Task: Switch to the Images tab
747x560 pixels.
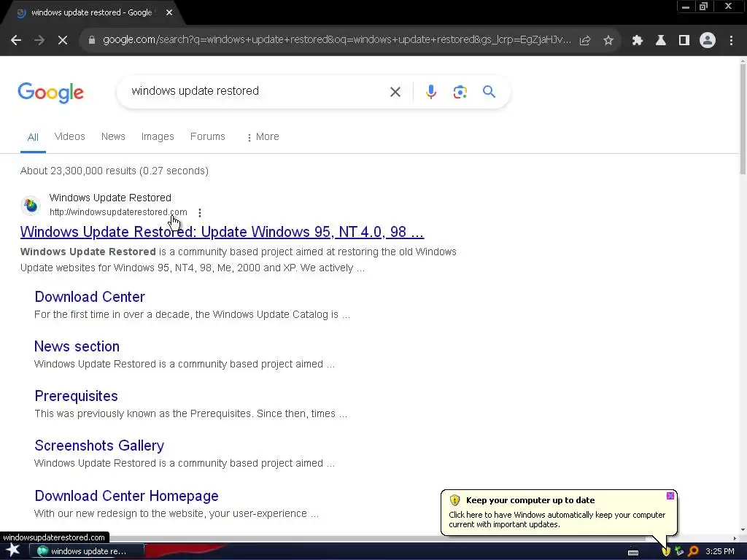Action: [158, 136]
